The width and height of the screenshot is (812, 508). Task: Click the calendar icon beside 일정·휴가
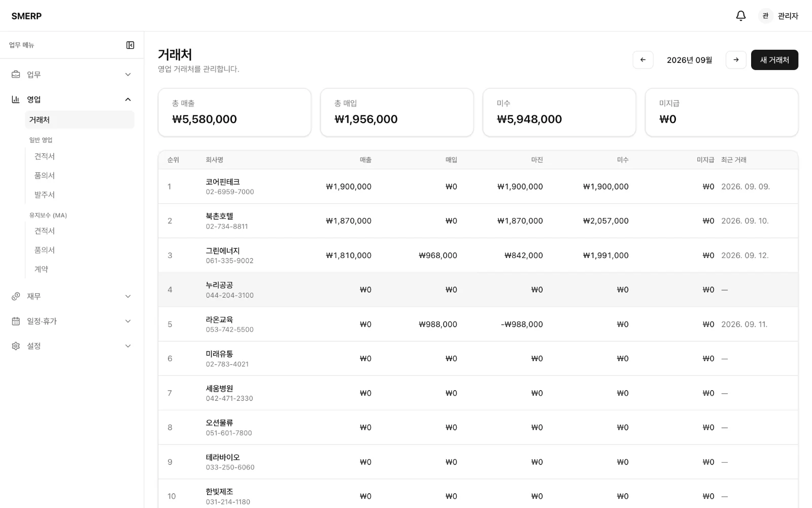tap(16, 321)
